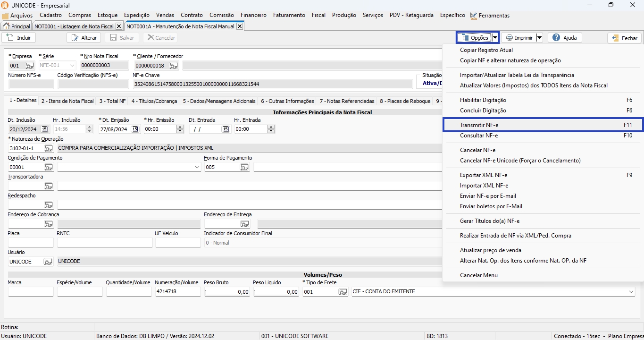Viewport: 644px width, 340px height.
Task: Open calendar picker for Dt. Entrada
Action: tap(226, 129)
